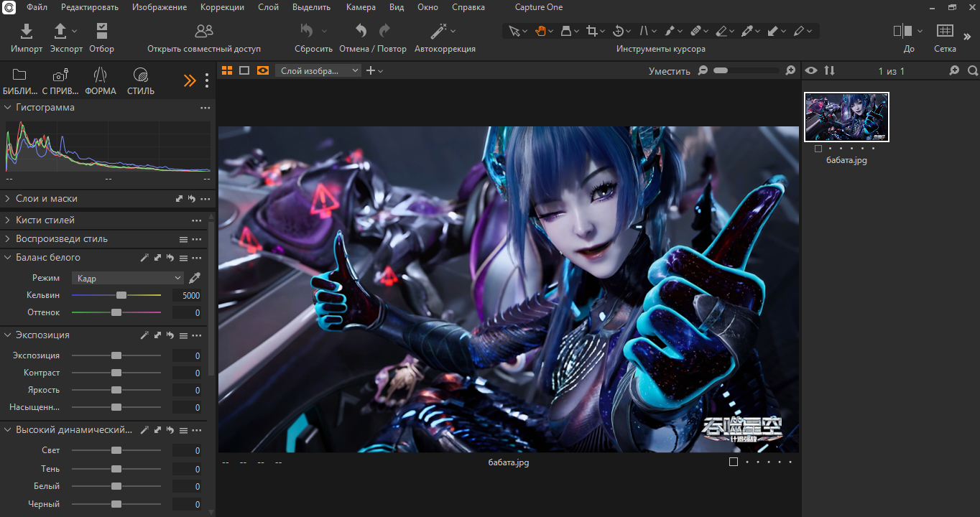Click the Кельвин value field 5000
This screenshot has width=980, height=517.
pyautogui.click(x=187, y=295)
